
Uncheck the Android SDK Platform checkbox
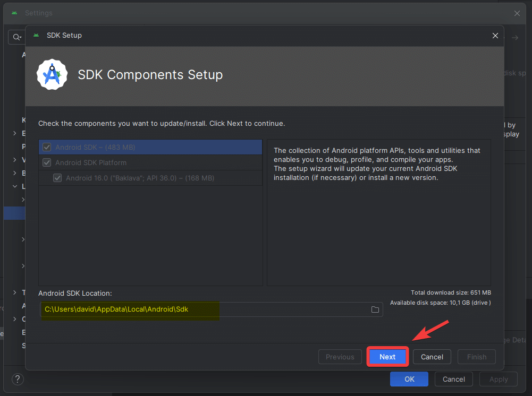coord(47,162)
